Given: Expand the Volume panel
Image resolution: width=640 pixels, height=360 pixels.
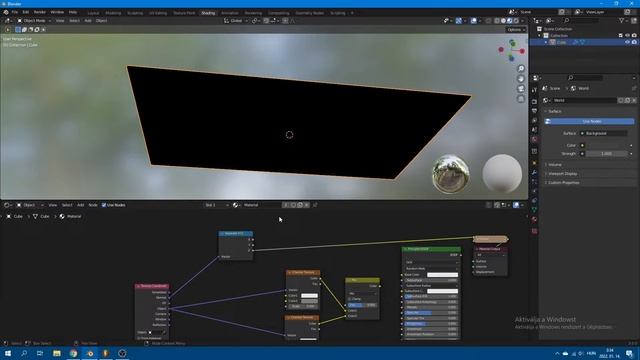Looking at the screenshot, I should [555, 164].
